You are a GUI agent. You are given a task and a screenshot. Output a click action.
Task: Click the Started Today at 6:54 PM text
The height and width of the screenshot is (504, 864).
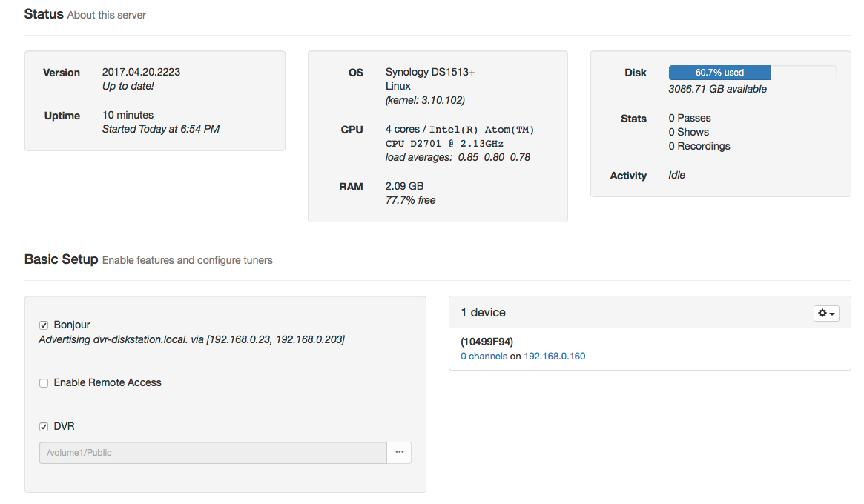point(160,130)
